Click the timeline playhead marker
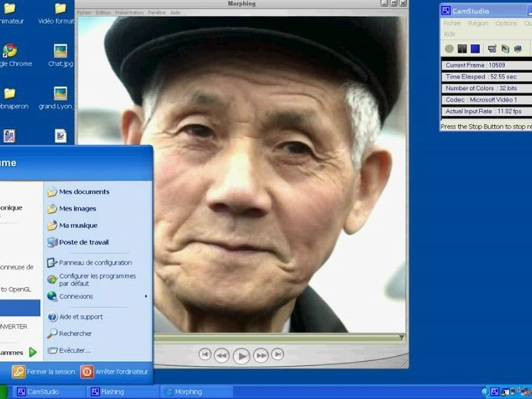The image size is (532, 399). tap(401, 337)
